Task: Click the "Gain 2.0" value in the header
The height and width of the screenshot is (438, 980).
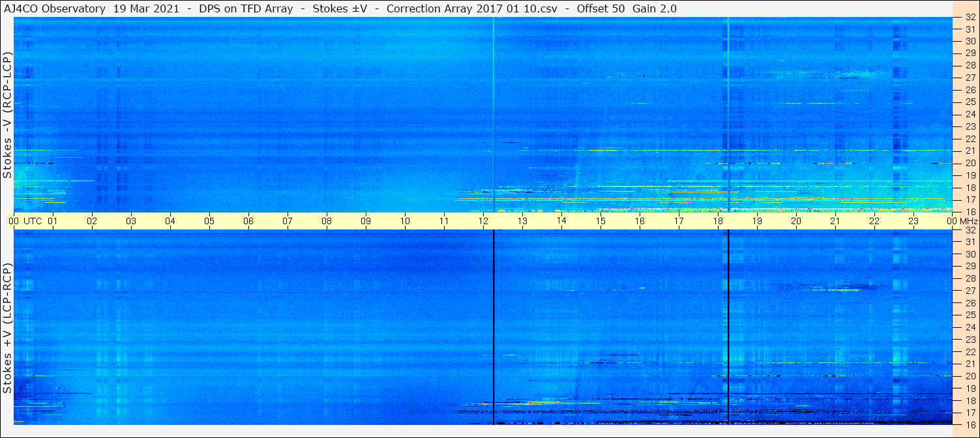Action: click(x=655, y=9)
